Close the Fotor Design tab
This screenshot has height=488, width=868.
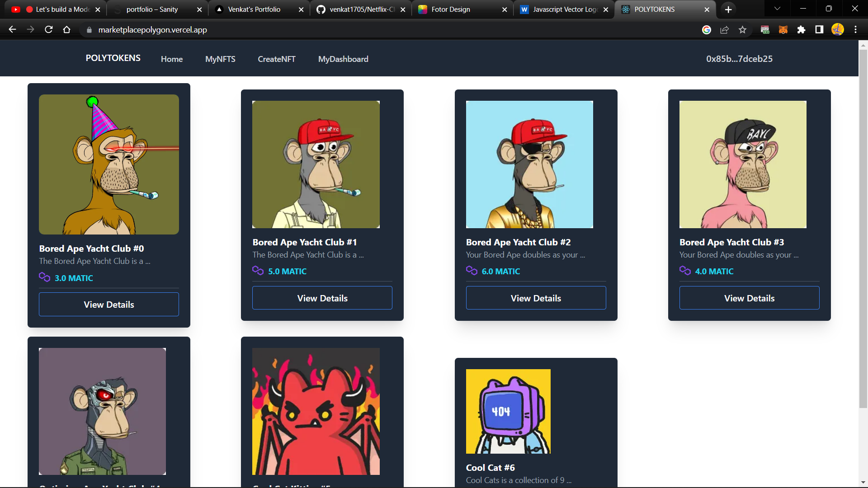[505, 9]
